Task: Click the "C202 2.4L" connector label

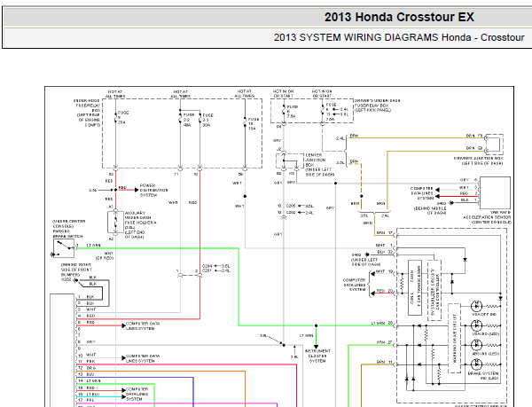Action: tap(300, 213)
